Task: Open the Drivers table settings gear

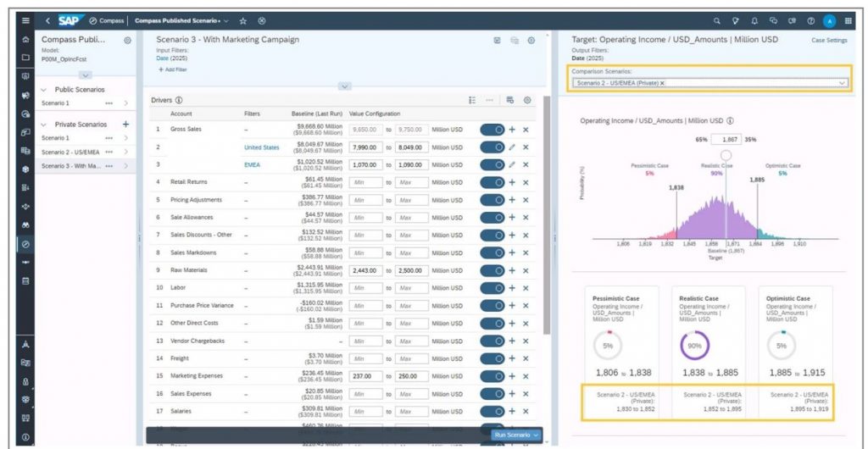Action: pos(527,100)
